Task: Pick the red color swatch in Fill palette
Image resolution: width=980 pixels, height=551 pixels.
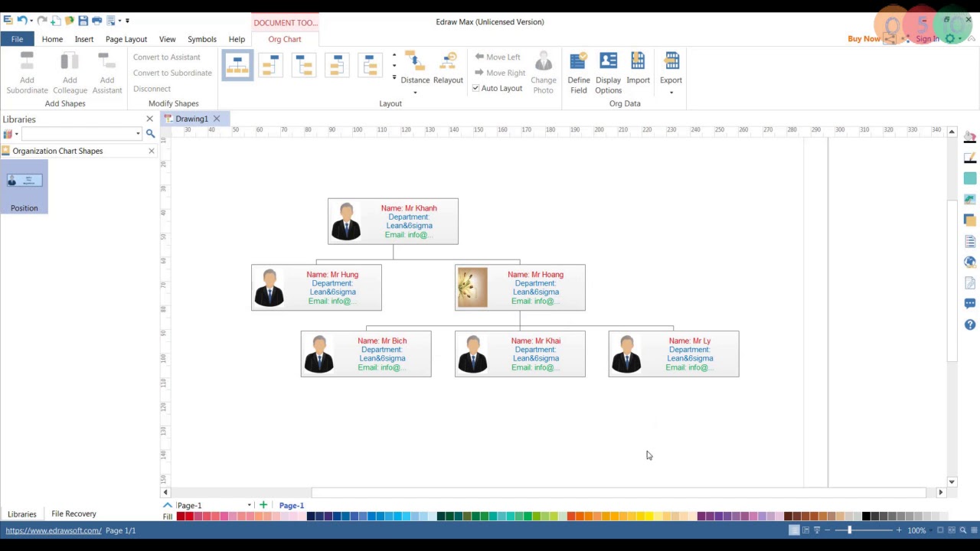Action: click(189, 517)
